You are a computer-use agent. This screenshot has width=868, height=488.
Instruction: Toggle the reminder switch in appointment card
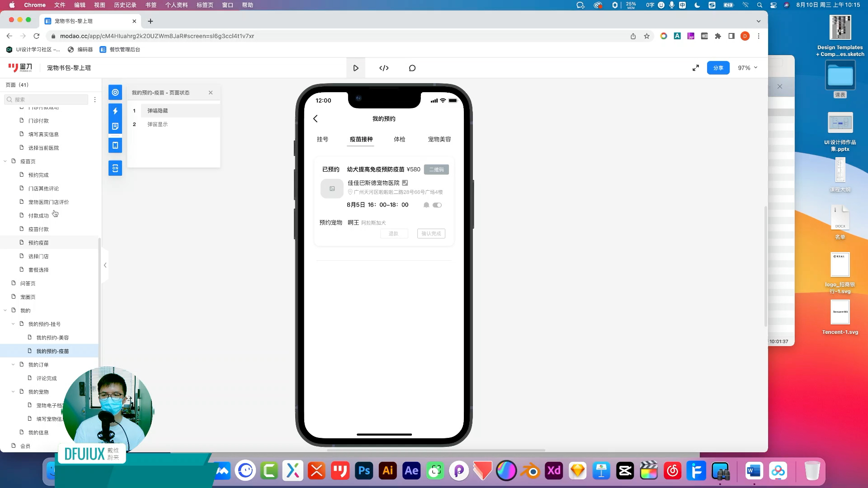[x=437, y=205]
